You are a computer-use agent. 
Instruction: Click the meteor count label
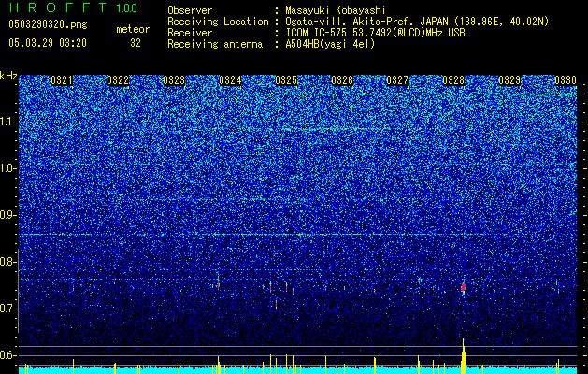coord(133,29)
